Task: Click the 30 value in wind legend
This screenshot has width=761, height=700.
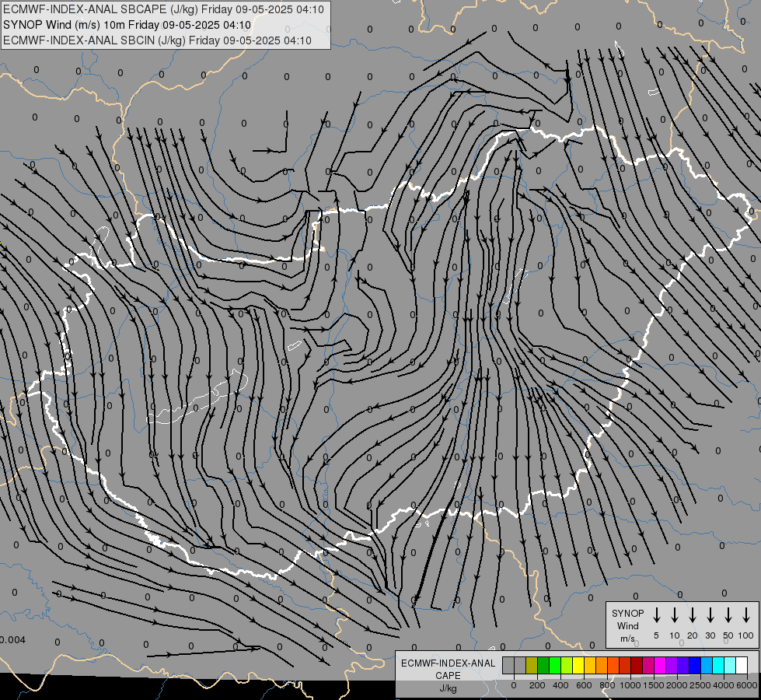Action: pos(710,635)
